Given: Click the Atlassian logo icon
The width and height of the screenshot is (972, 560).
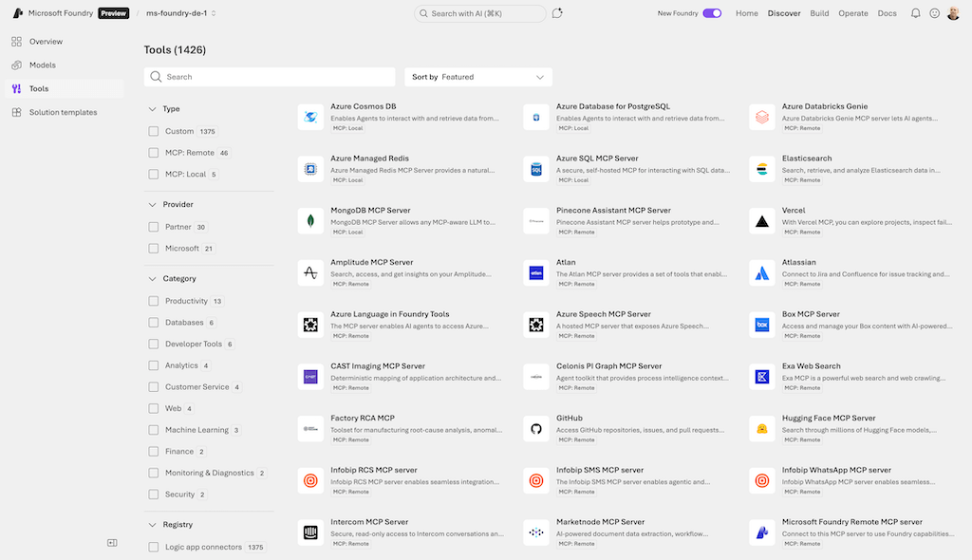Looking at the screenshot, I should click(761, 273).
